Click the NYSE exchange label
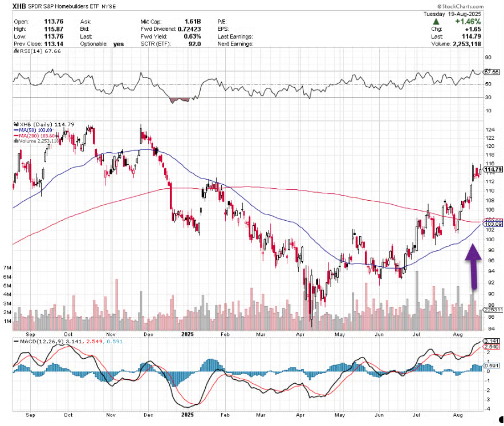The height and width of the screenshot is (426, 504). coord(108,6)
